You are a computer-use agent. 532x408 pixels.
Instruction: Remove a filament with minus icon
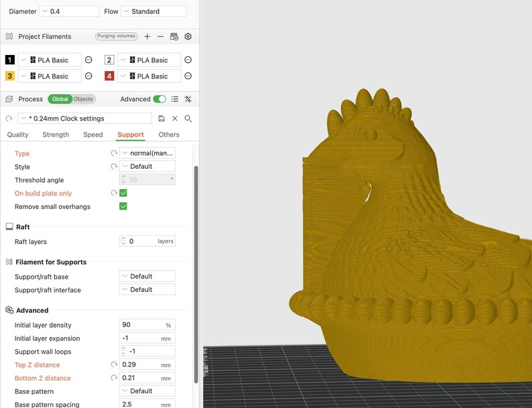click(x=161, y=37)
